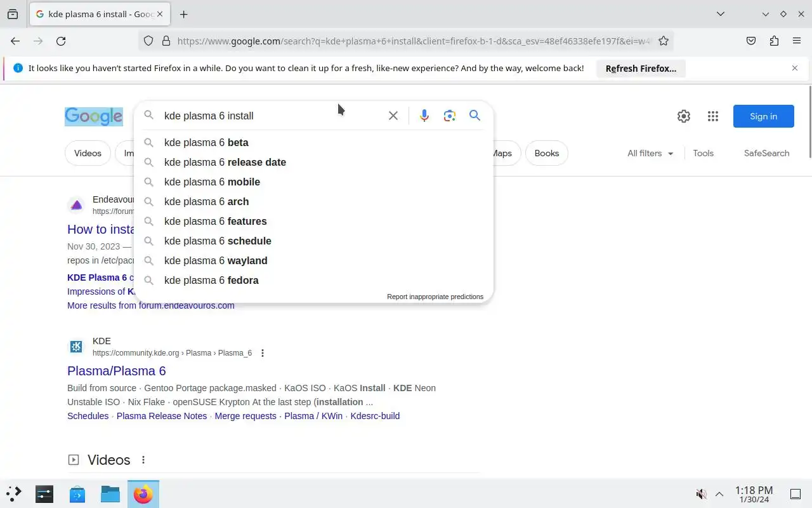The width and height of the screenshot is (812, 508).
Task: Submit search with blue magnifier icon
Action: [x=475, y=116]
